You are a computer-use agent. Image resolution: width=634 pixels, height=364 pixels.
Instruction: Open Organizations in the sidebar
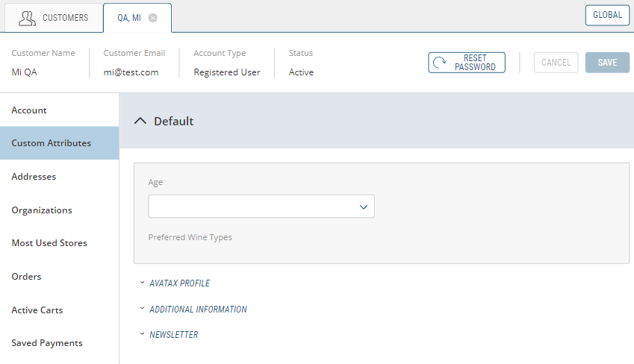pyautogui.click(x=42, y=210)
